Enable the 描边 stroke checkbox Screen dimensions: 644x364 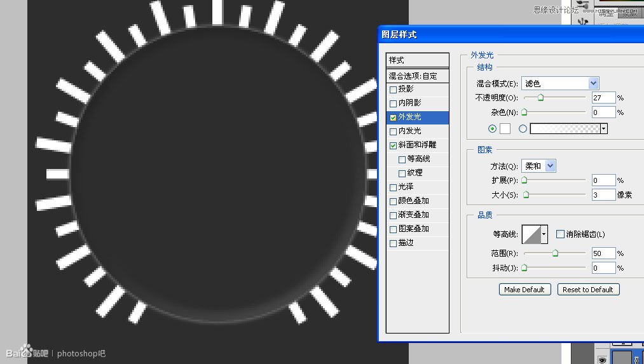pos(393,243)
